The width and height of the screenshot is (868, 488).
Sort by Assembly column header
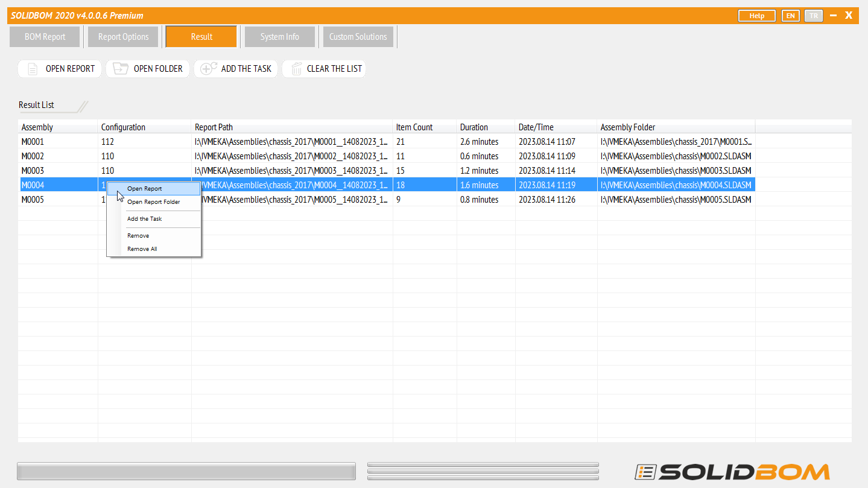58,127
